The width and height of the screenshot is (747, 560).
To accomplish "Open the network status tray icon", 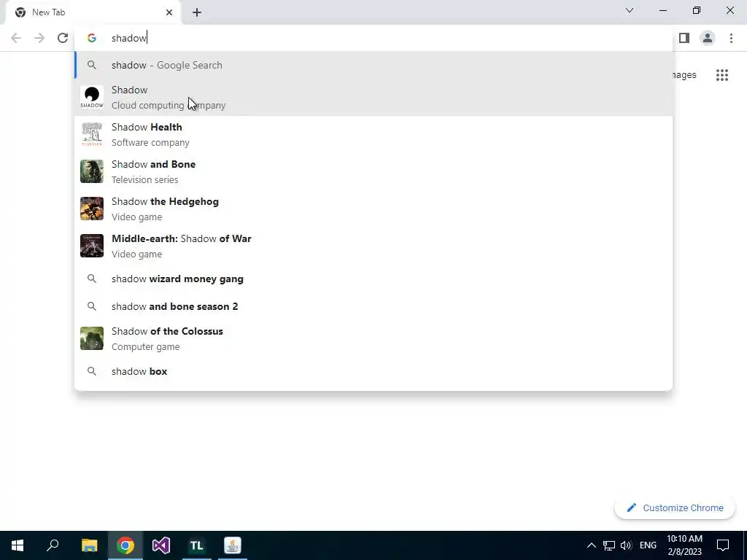I will point(609,545).
